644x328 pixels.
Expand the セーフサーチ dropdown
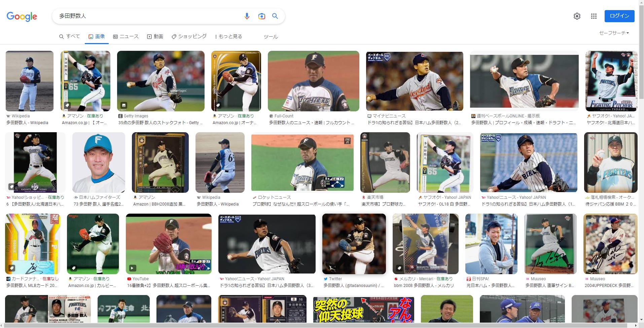click(x=614, y=33)
